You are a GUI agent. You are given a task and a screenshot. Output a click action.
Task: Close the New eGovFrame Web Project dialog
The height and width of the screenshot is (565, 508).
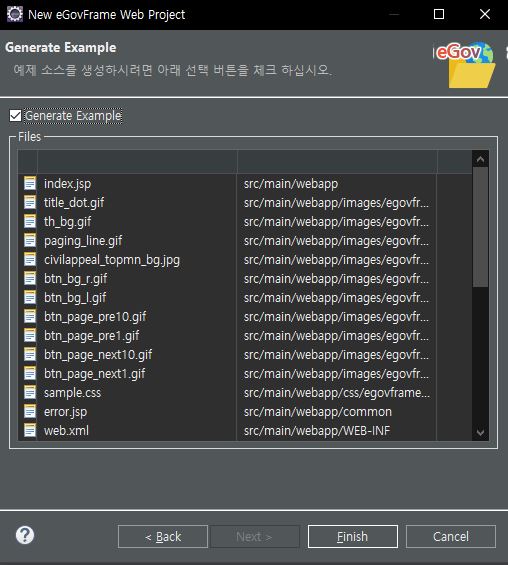485,14
